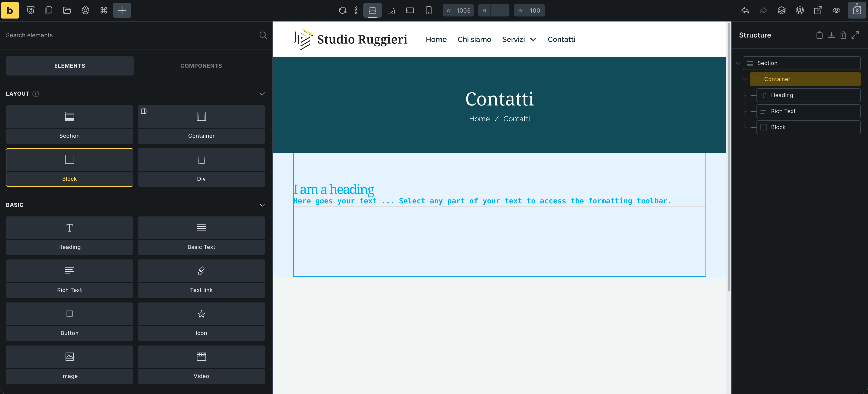This screenshot has width=868, height=394.
Task: Click the Chi siamo navigation link
Action: (474, 39)
